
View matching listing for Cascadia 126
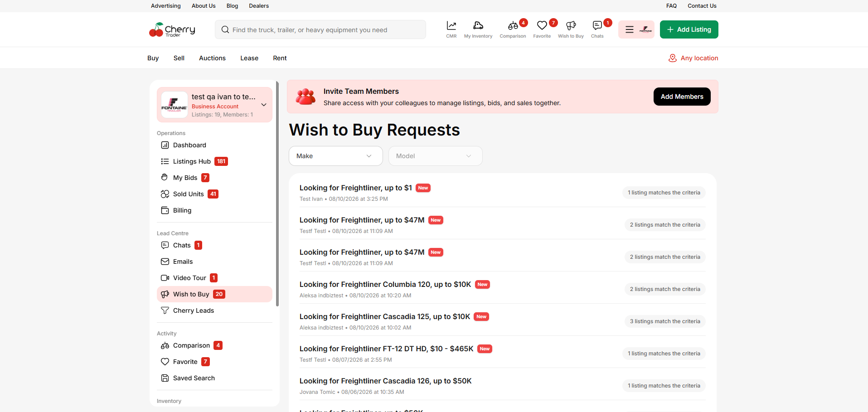pyautogui.click(x=664, y=386)
